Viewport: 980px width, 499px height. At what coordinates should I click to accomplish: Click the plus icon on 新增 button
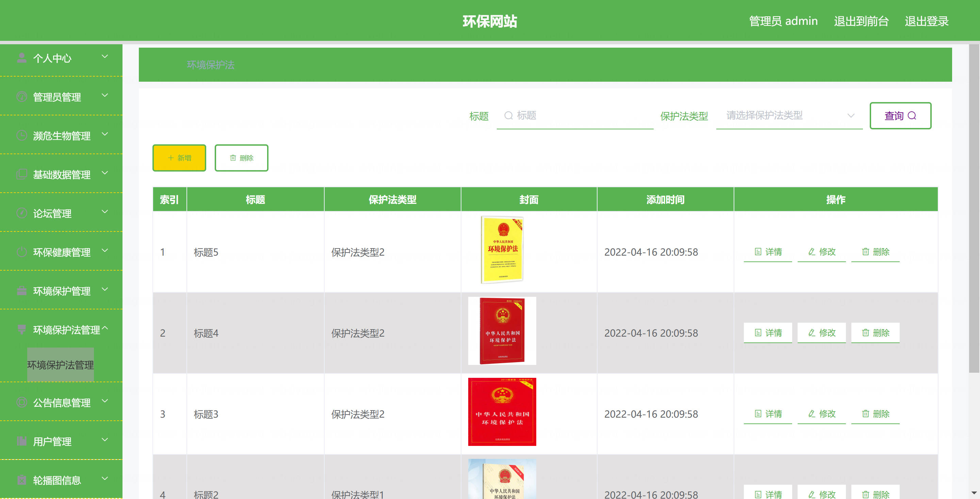pos(171,158)
